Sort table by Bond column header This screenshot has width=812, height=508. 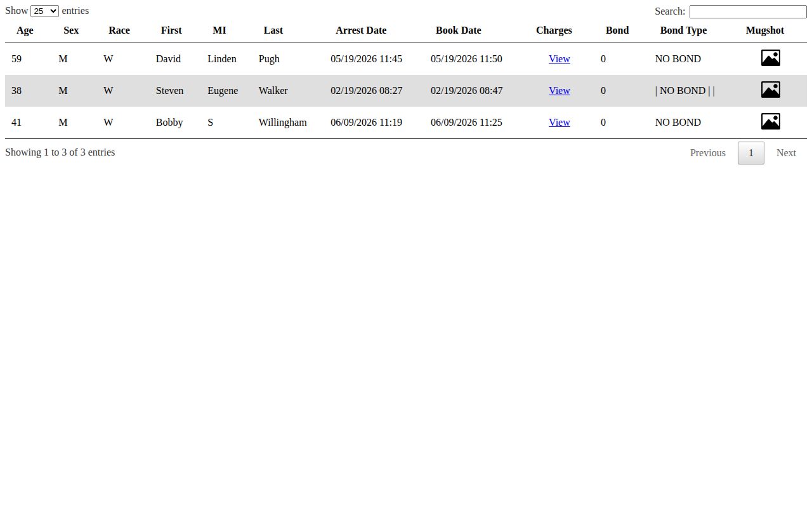pyautogui.click(x=617, y=30)
